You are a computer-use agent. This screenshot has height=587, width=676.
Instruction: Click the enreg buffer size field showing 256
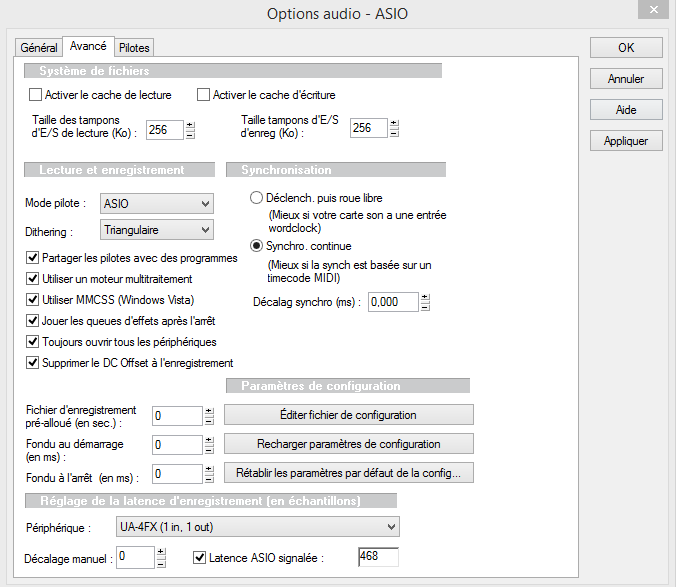point(369,128)
